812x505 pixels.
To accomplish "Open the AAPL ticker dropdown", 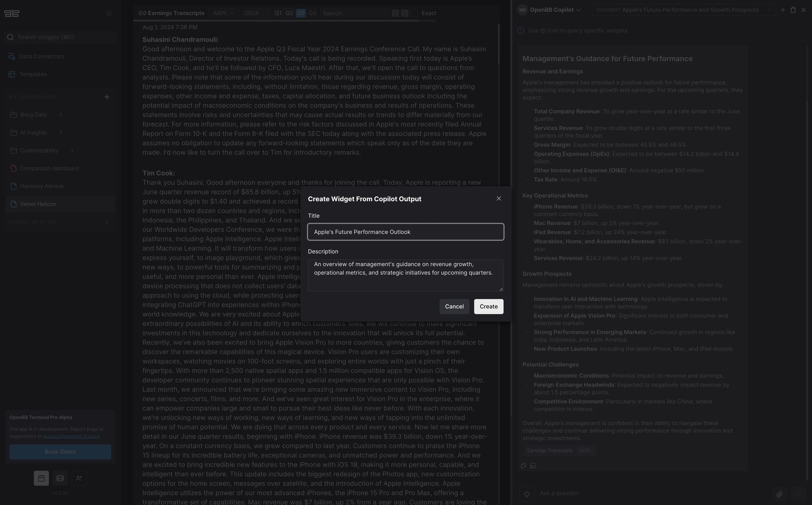I will (224, 13).
